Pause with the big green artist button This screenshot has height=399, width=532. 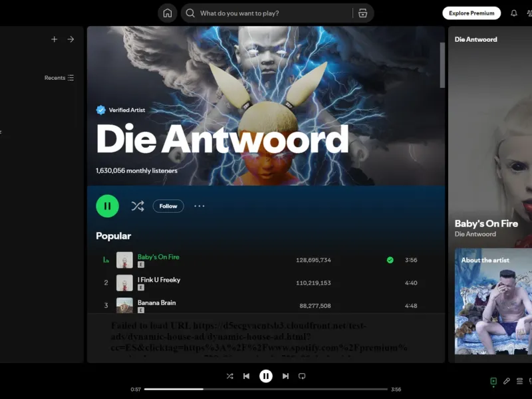[x=107, y=206]
